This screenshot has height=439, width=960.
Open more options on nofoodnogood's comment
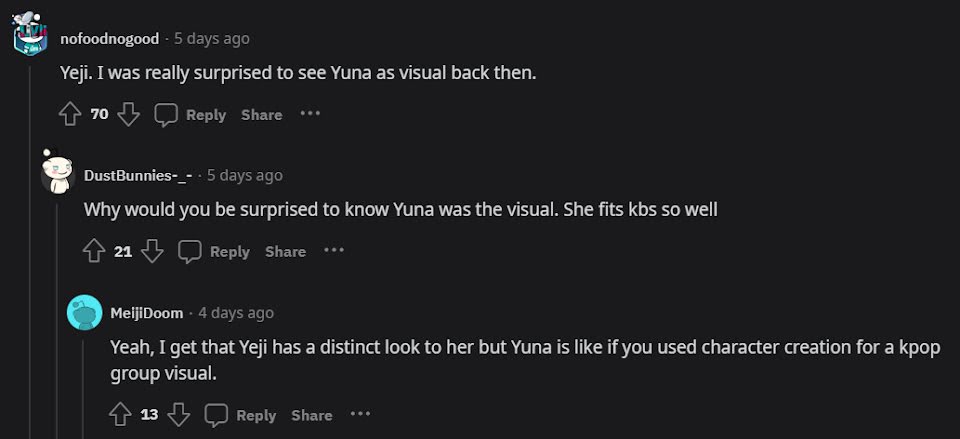tap(311, 114)
